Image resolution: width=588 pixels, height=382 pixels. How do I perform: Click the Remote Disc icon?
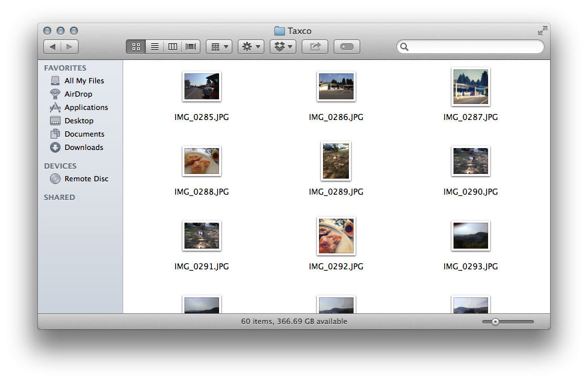(55, 179)
